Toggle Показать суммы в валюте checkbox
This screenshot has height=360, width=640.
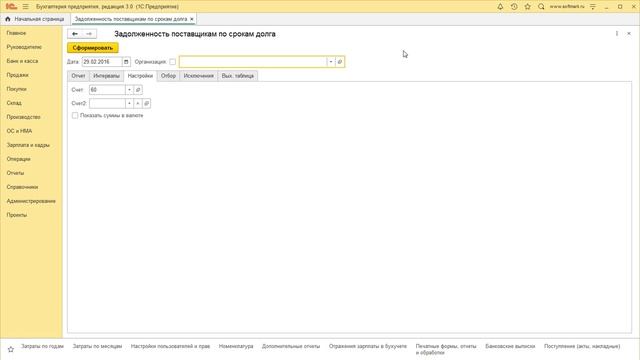pyautogui.click(x=75, y=116)
